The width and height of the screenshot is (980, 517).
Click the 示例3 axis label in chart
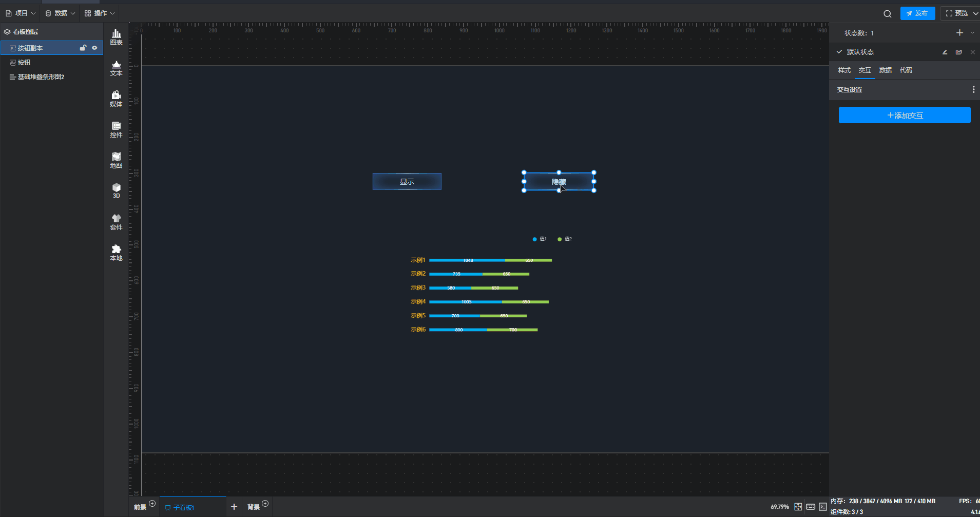click(x=418, y=288)
